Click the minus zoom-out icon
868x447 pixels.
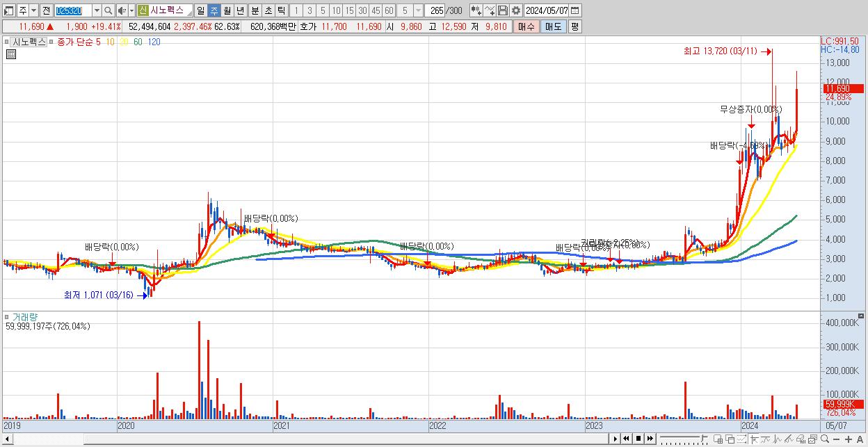pos(837,439)
